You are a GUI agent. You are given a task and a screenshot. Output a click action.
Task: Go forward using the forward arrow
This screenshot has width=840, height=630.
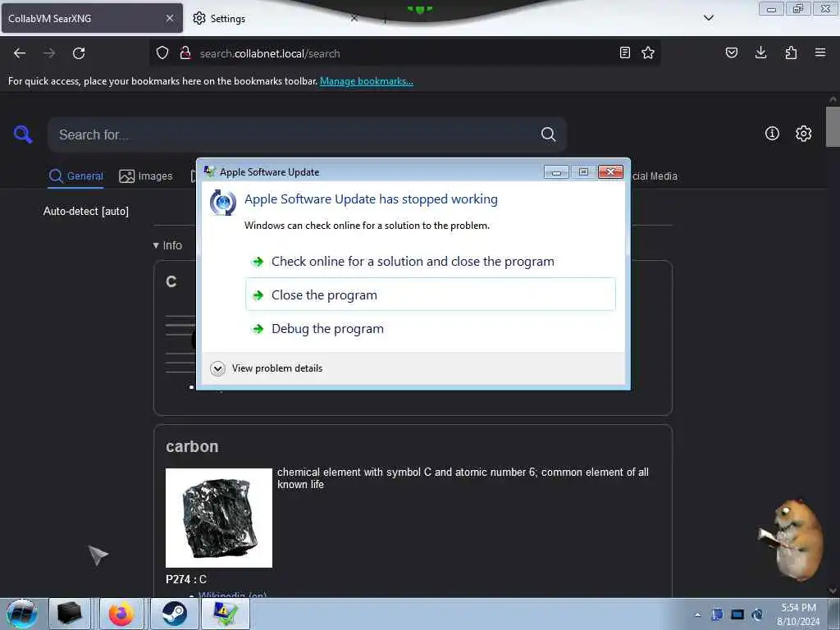(49, 53)
